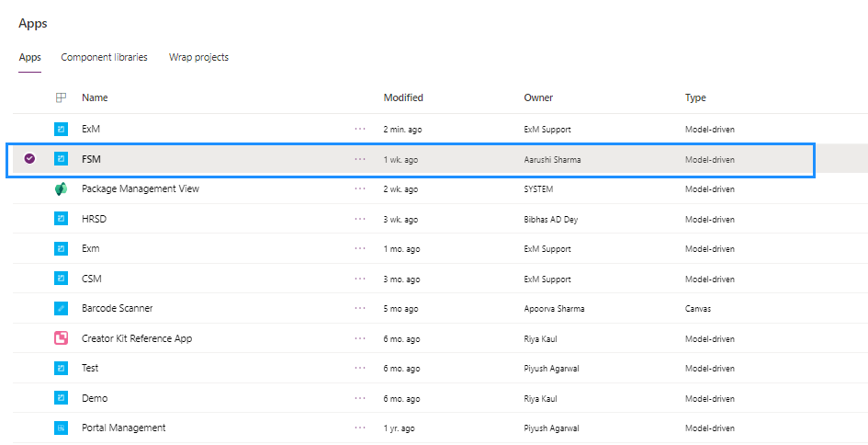Switch to the Wrap projects tab
Screen dimensions: 868x445
click(198, 57)
